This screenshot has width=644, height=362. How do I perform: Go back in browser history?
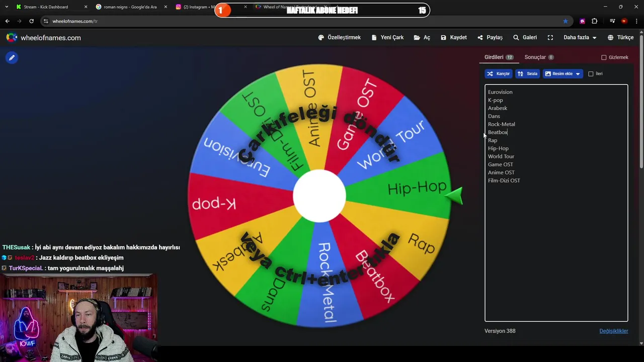click(x=7, y=21)
